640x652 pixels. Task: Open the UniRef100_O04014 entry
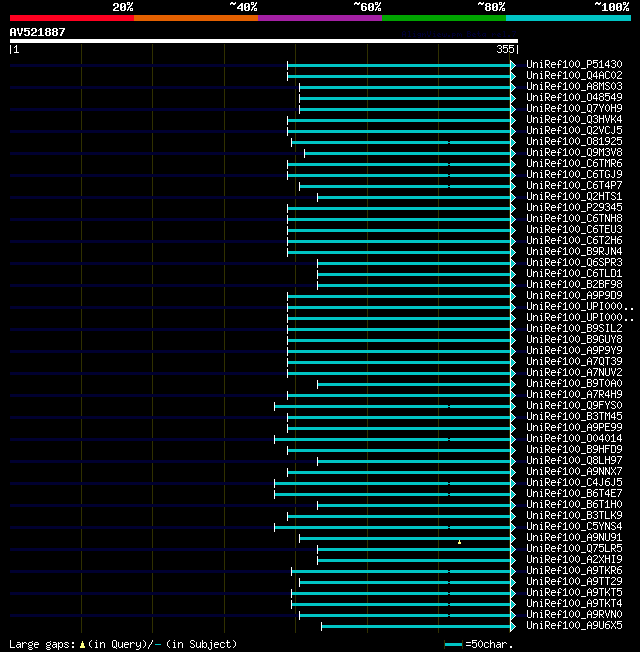[574, 438]
